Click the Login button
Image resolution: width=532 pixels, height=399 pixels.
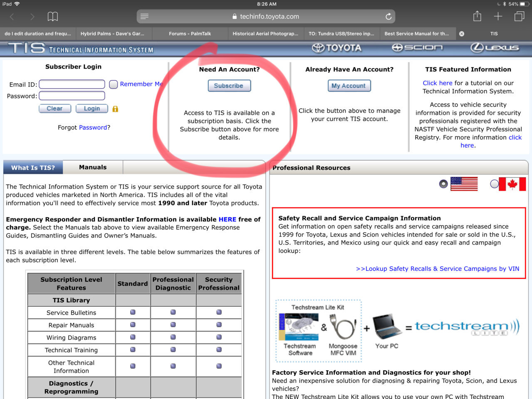(92, 109)
